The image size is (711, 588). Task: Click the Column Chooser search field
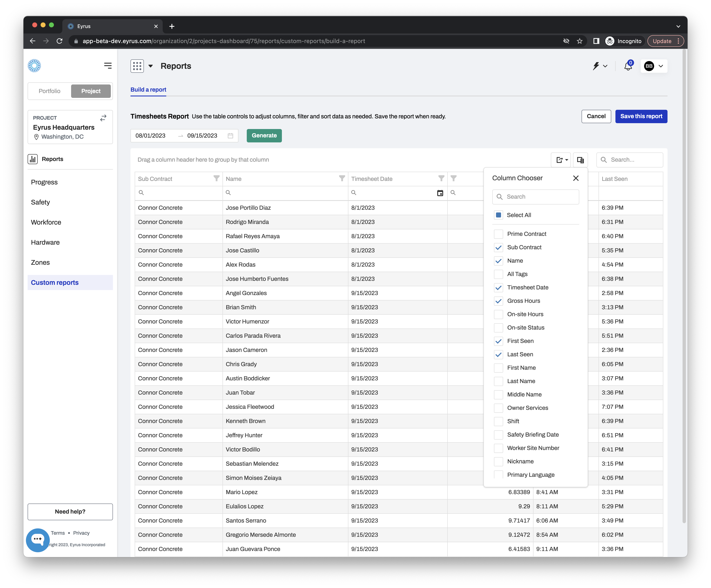tap(535, 197)
